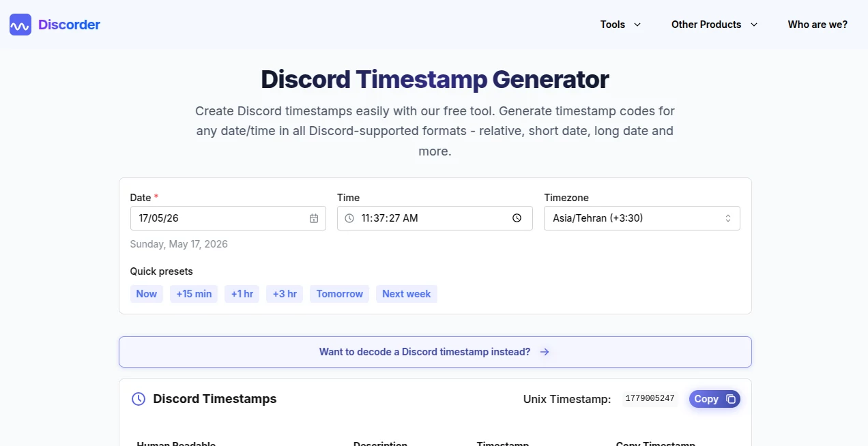Screen dimensions: 868x446
Task: Expand the Other Products chevron
Action: tap(754, 25)
